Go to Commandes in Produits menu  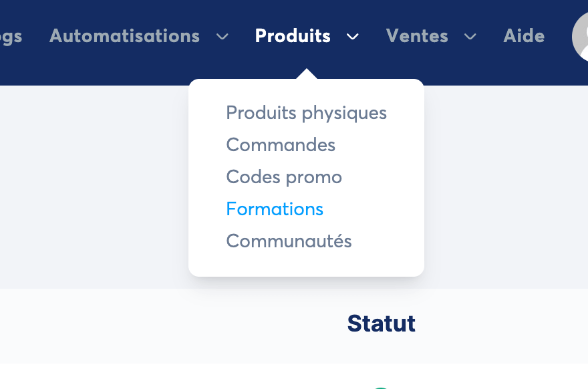pyautogui.click(x=281, y=145)
